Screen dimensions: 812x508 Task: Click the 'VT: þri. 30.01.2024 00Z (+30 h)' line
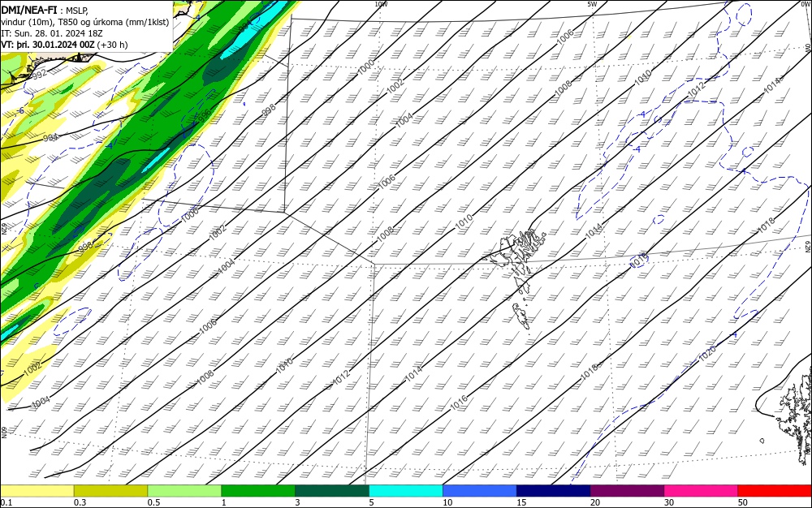coord(64,45)
